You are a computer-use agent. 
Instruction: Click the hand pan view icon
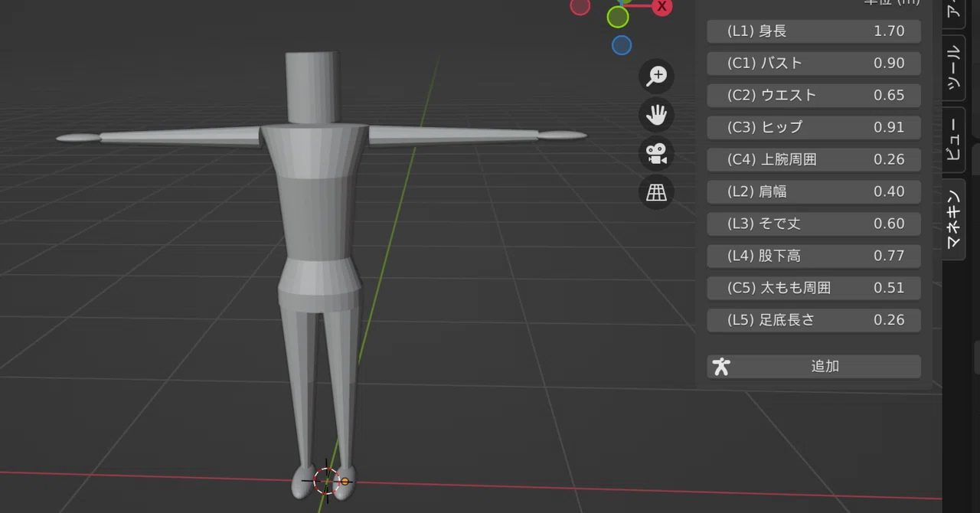pyautogui.click(x=656, y=115)
